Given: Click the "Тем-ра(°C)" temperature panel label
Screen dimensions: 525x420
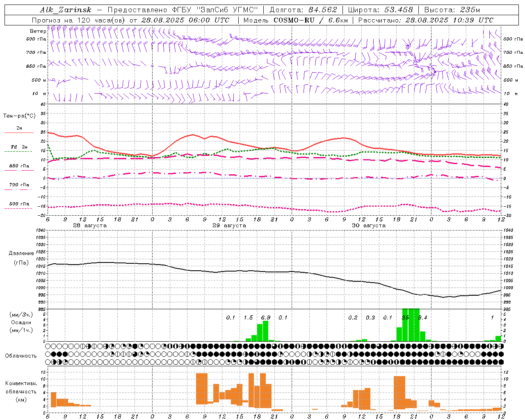Looking at the screenshot, I should (x=19, y=116).
